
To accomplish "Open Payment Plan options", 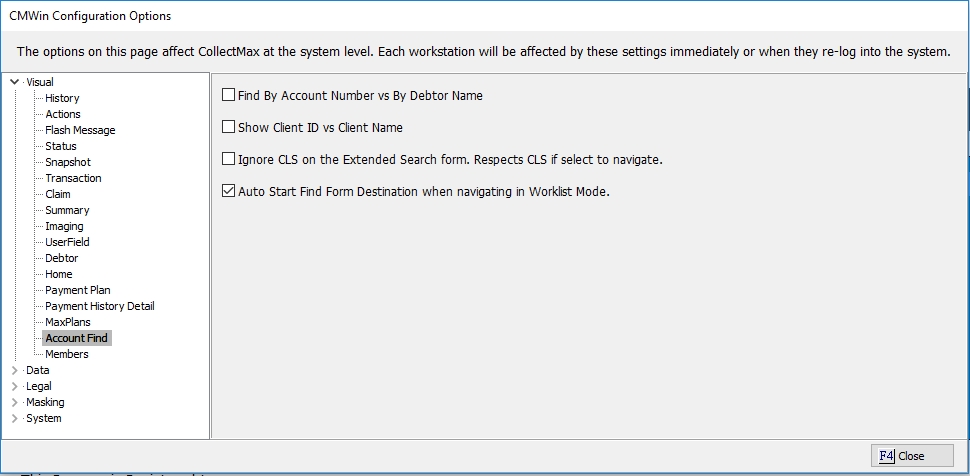I will coord(78,290).
